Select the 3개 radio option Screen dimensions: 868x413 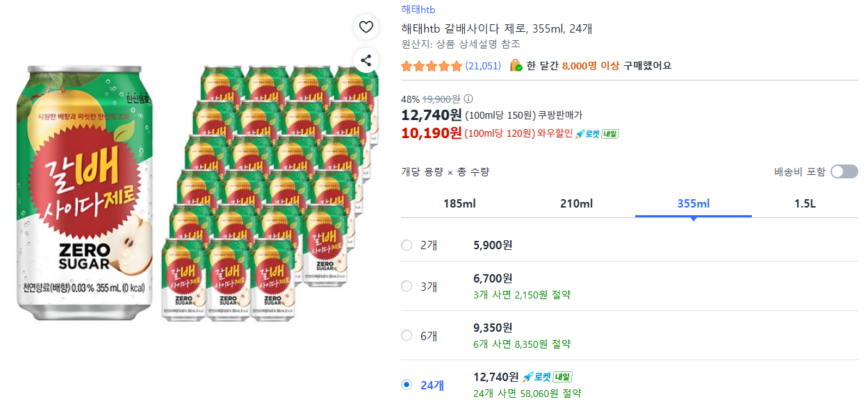[407, 286]
